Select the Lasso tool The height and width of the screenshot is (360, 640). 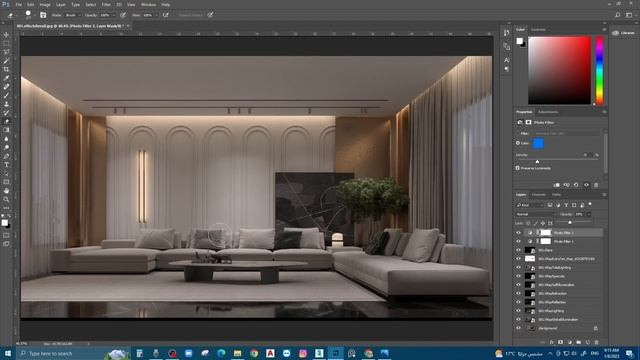[x=7, y=52]
